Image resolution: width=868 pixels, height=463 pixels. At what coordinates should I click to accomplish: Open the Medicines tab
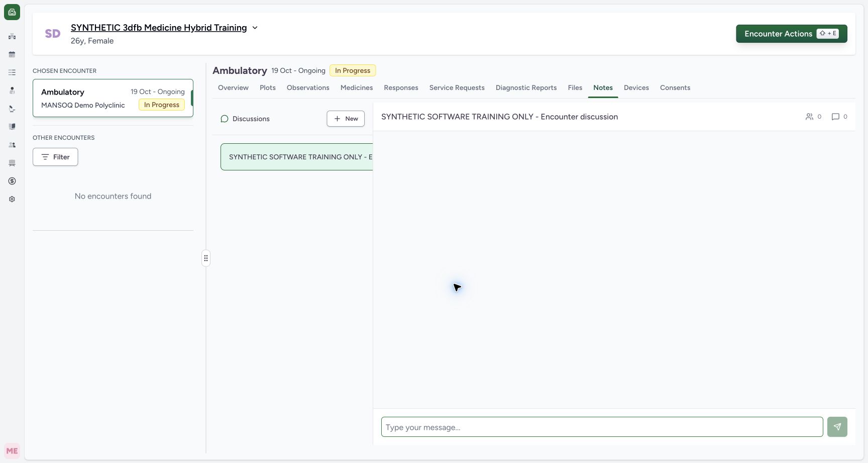[357, 87]
